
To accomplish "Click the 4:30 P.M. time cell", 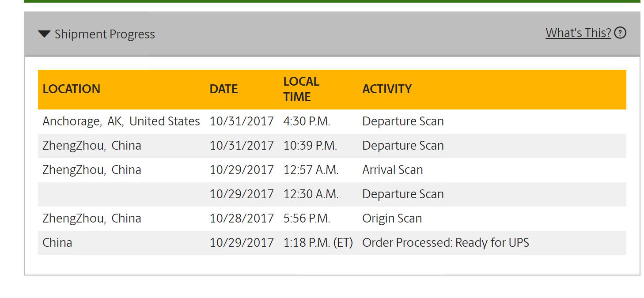I will click(307, 121).
